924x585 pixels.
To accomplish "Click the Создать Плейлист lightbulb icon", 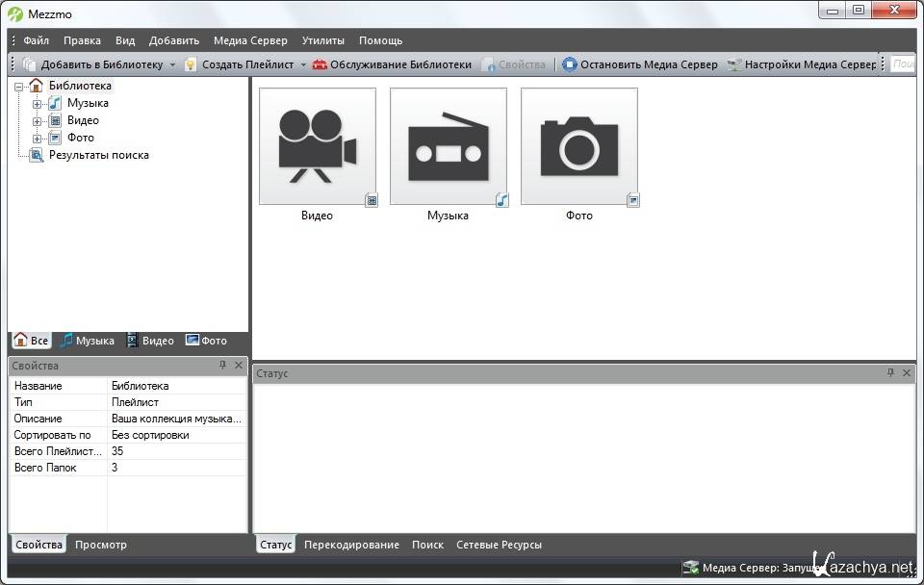I will point(191,64).
